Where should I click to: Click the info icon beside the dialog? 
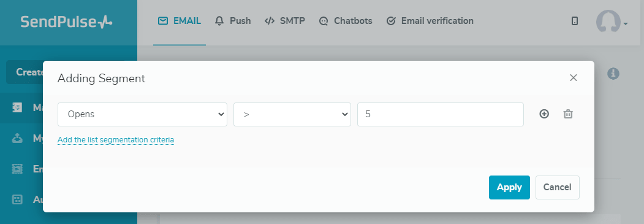point(613,74)
